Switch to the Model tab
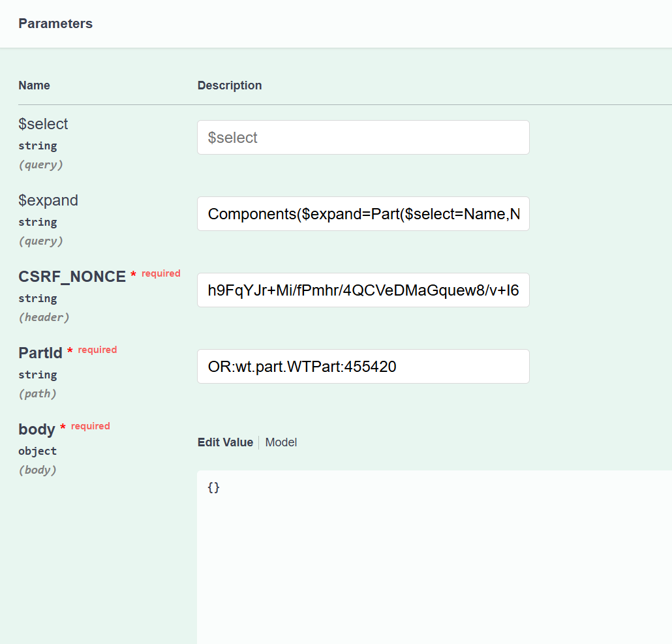672x644 pixels. pos(281,442)
